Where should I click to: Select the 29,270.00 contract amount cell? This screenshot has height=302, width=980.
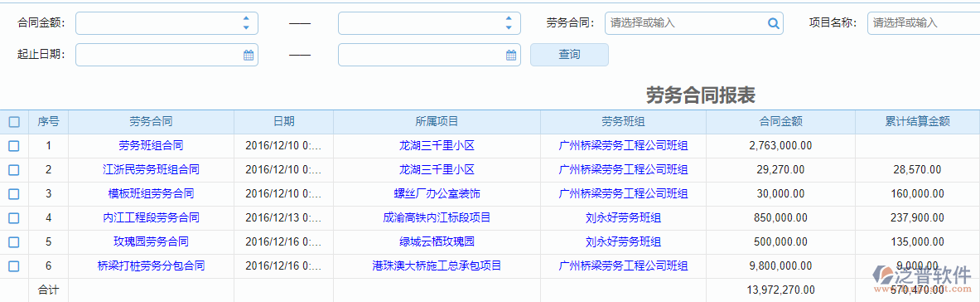(x=780, y=170)
